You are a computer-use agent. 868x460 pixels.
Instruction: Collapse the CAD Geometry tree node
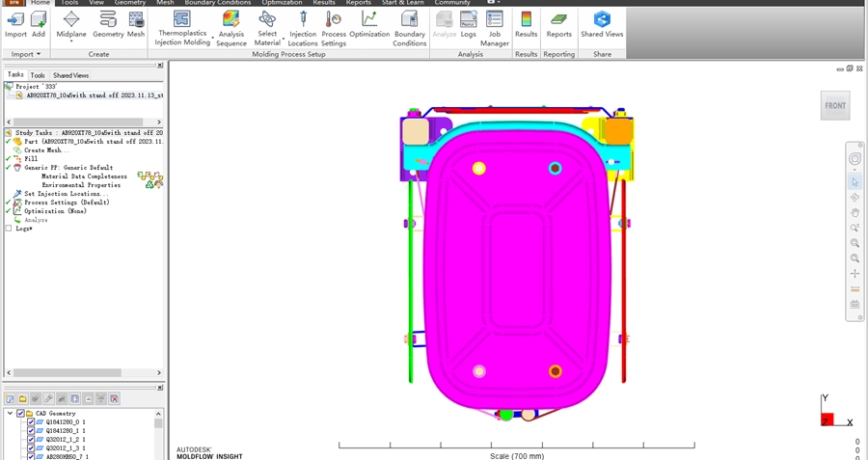tap(10, 414)
